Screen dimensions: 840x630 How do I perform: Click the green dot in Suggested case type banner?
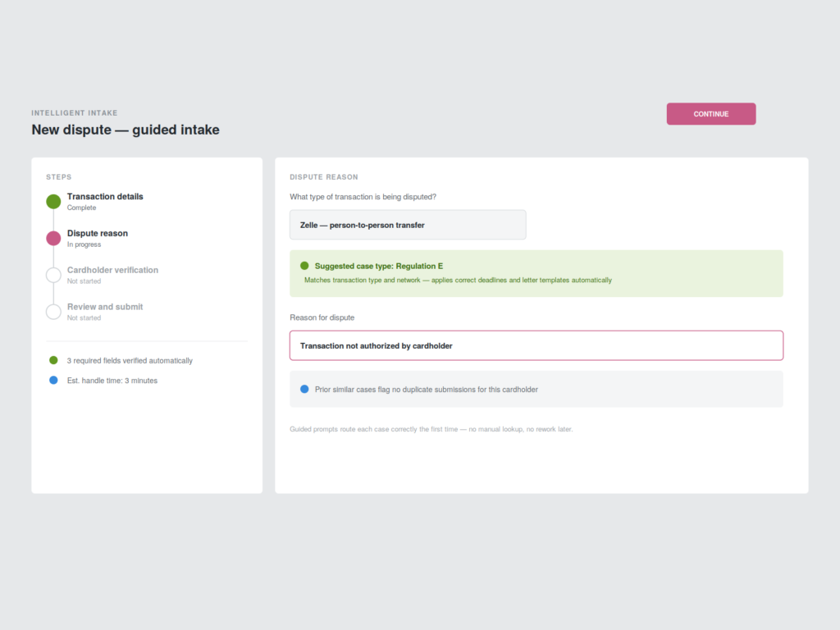[x=304, y=266]
